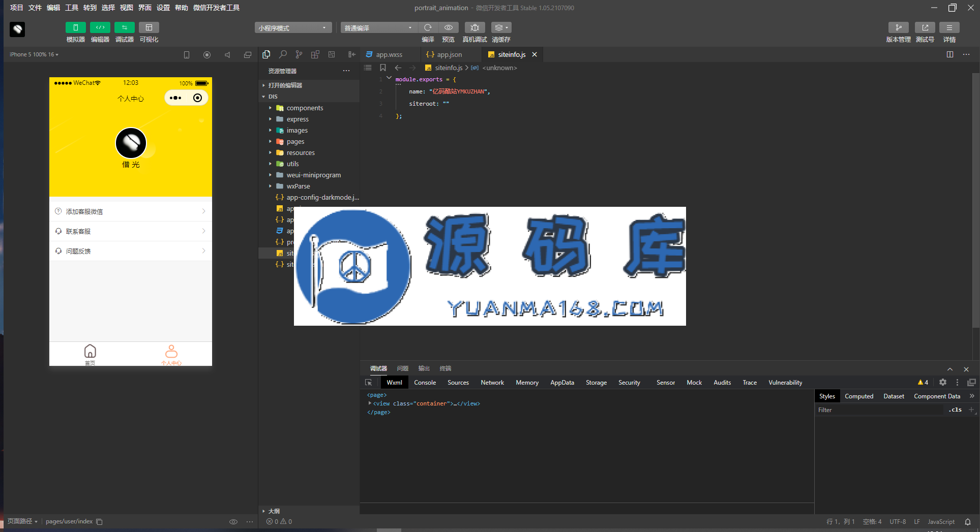Toggle the .cls class editor

point(955,410)
